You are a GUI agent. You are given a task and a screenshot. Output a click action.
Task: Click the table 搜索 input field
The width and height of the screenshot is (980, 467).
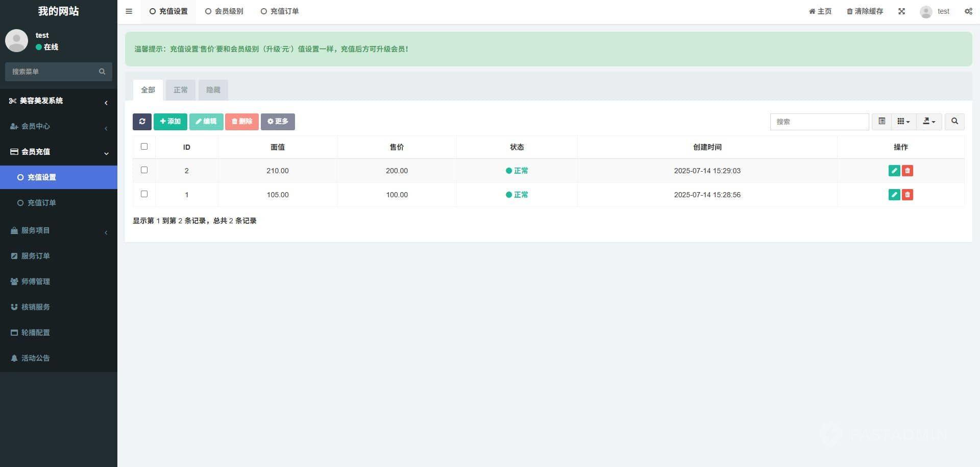pos(819,122)
